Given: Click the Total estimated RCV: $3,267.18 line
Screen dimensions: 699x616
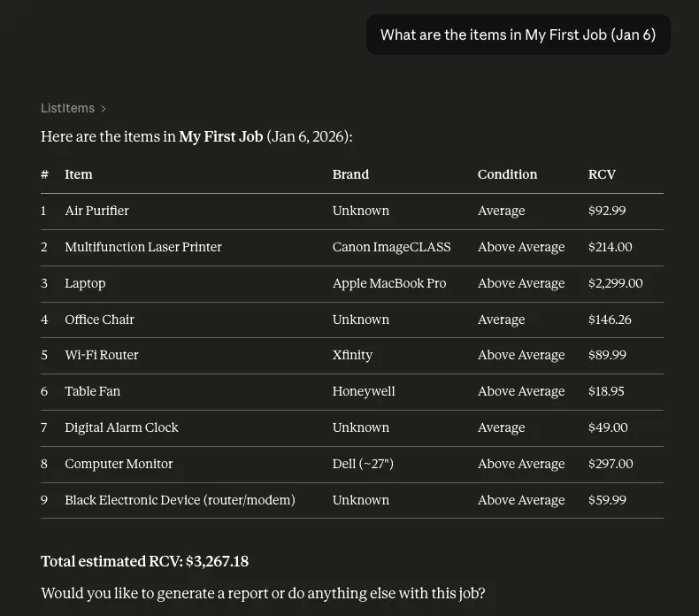Looking at the screenshot, I should coord(144,561).
